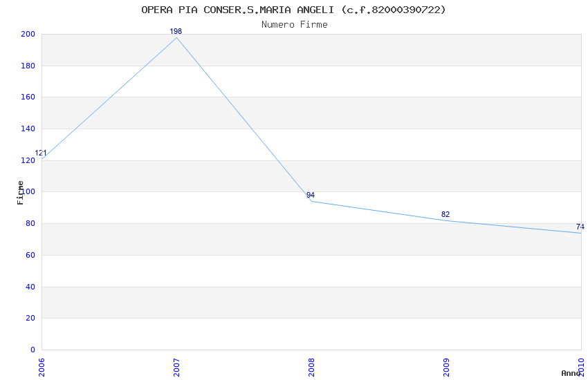588x380 pixels.
Task: Select the 2009 x-axis year label
Action: click(x=446, y=368)
